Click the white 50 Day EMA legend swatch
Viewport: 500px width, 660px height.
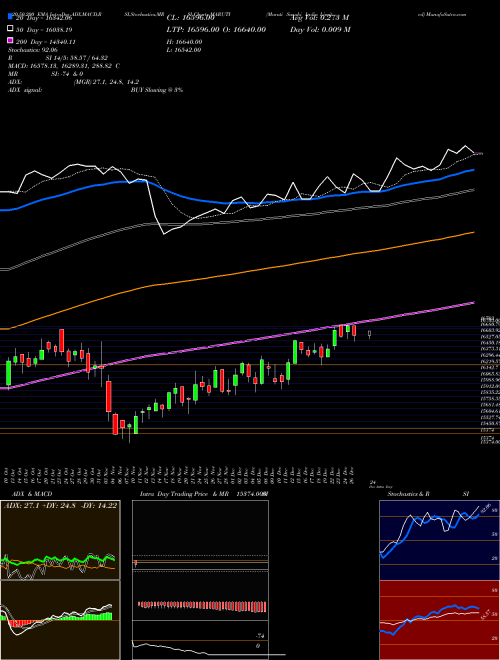[10, 29]
